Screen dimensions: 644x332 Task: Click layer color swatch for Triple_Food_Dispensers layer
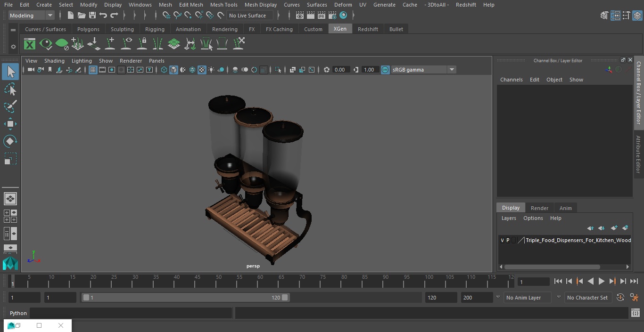click(521, 240)
